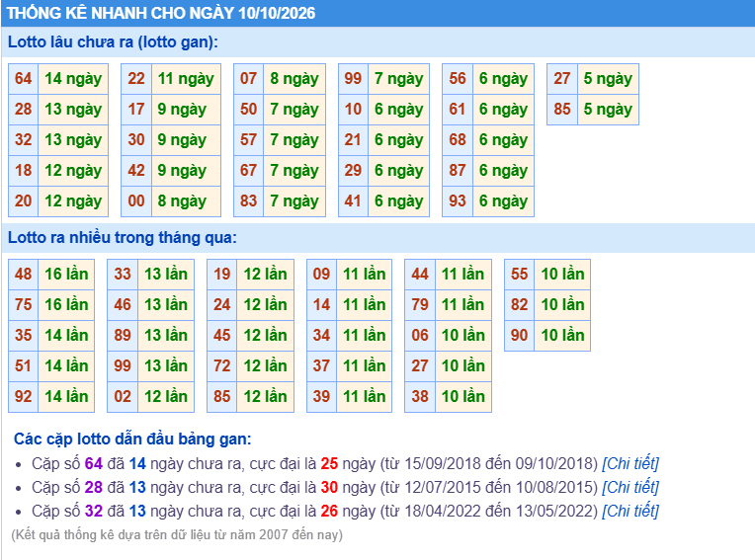Select '12 lần' cell beside number 02
The width and height of the screenshot is (755, 560).
[166, 396]
